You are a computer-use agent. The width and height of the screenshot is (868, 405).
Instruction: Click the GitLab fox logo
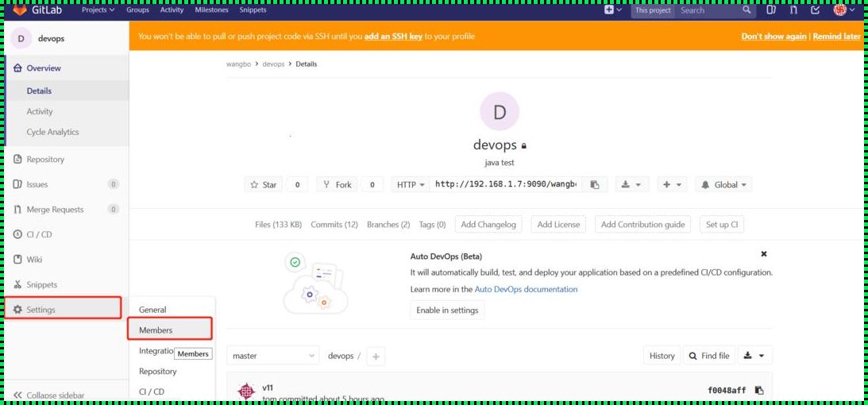(20, 10)
